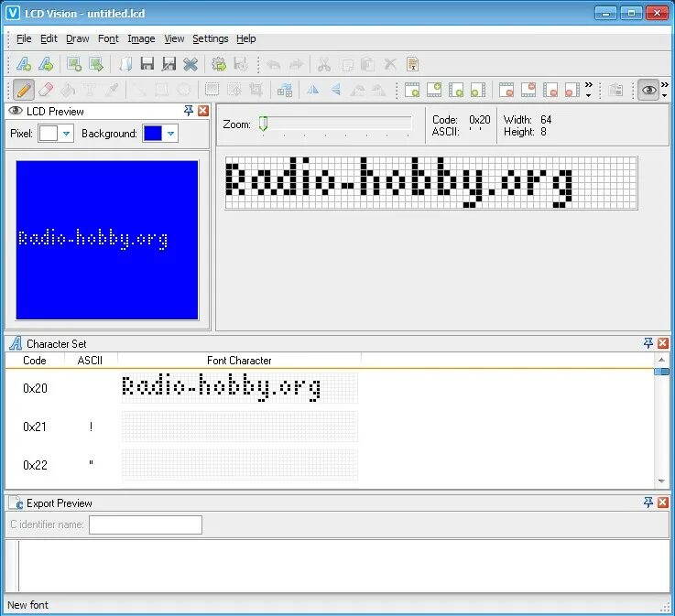Open a file using toolbar icon
The image size is (675, 616).
tap(125, 64)
